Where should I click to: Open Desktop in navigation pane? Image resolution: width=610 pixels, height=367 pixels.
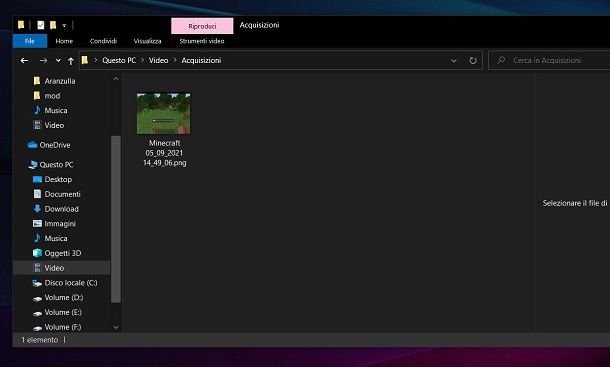[x=58, y=179]
